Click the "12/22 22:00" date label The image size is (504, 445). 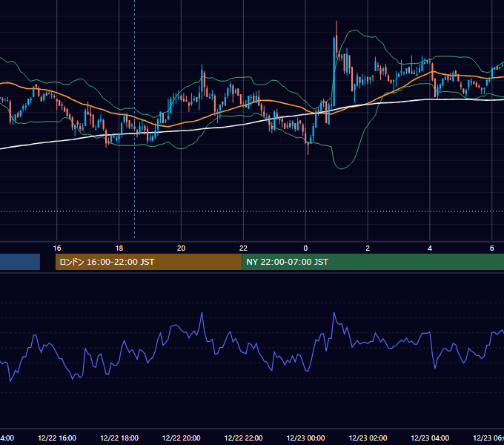point(243,438)
